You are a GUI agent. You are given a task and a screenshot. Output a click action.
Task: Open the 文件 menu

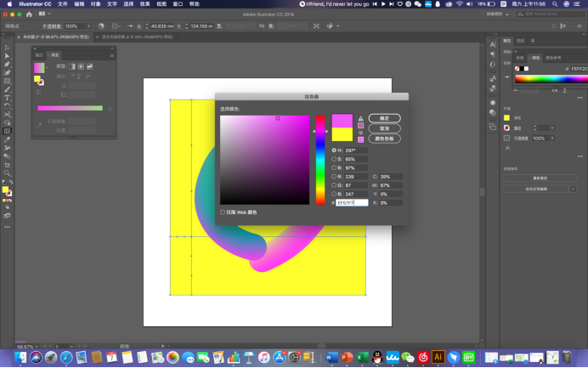click(x=63, y=3)
